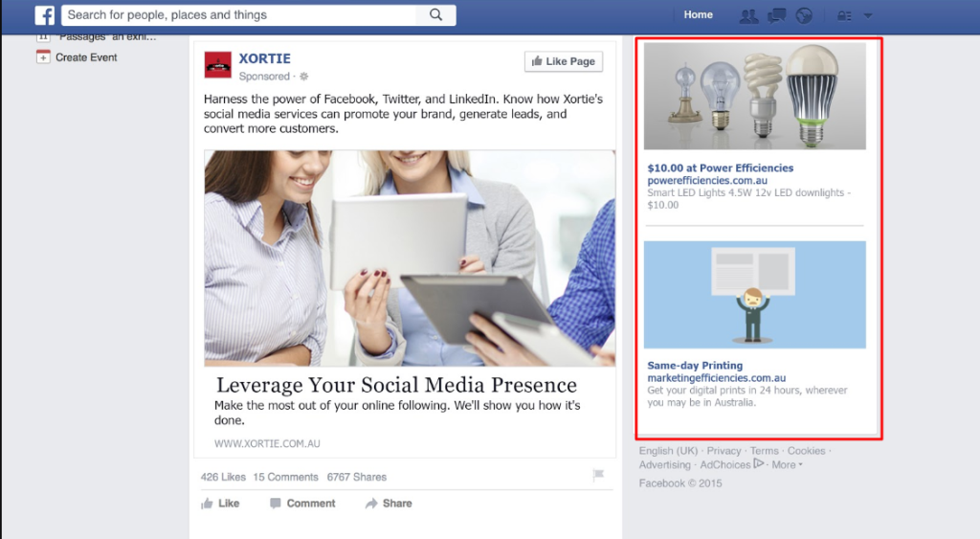The width and height of the screenshot is (980, 539).
Task: Open the Share option on the post
Action: [388, 504]
